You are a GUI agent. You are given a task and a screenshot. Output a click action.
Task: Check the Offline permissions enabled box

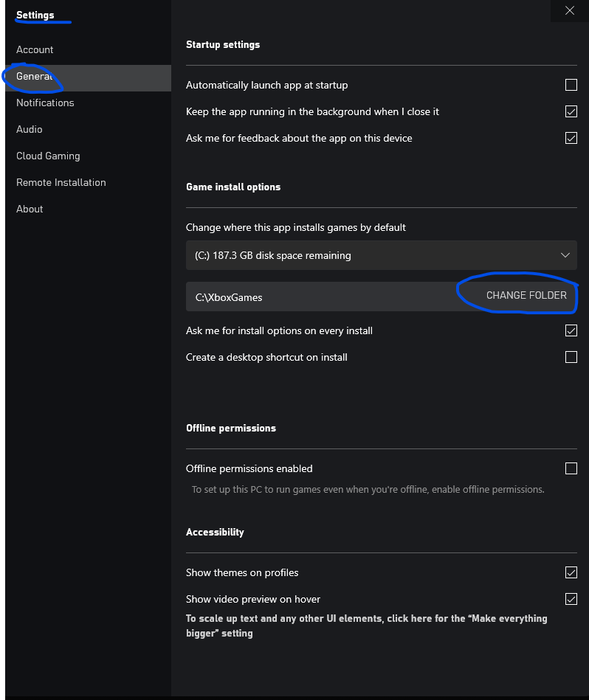(571, 468)
